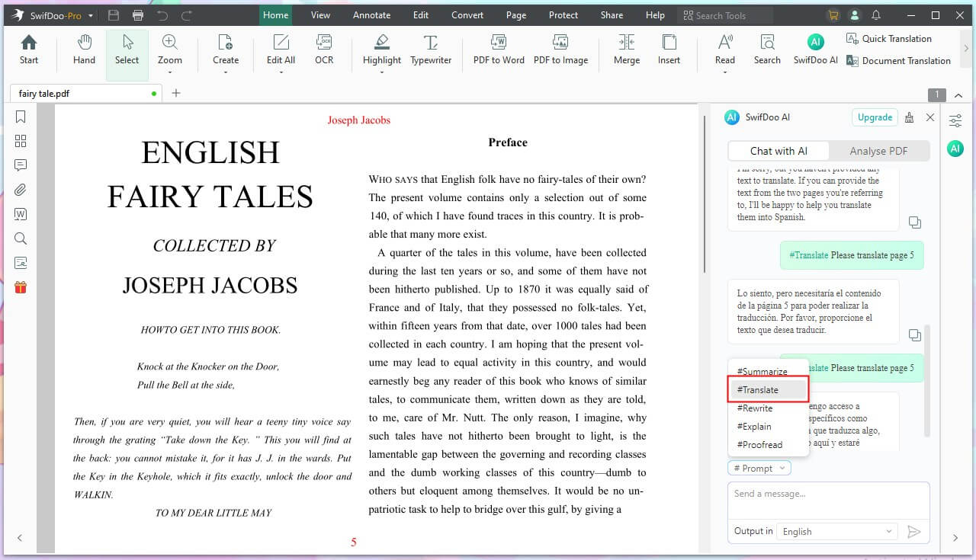
Task: Open the bookmarks sidebar panel
Action: pyautogui.click(x=21, y=117)
